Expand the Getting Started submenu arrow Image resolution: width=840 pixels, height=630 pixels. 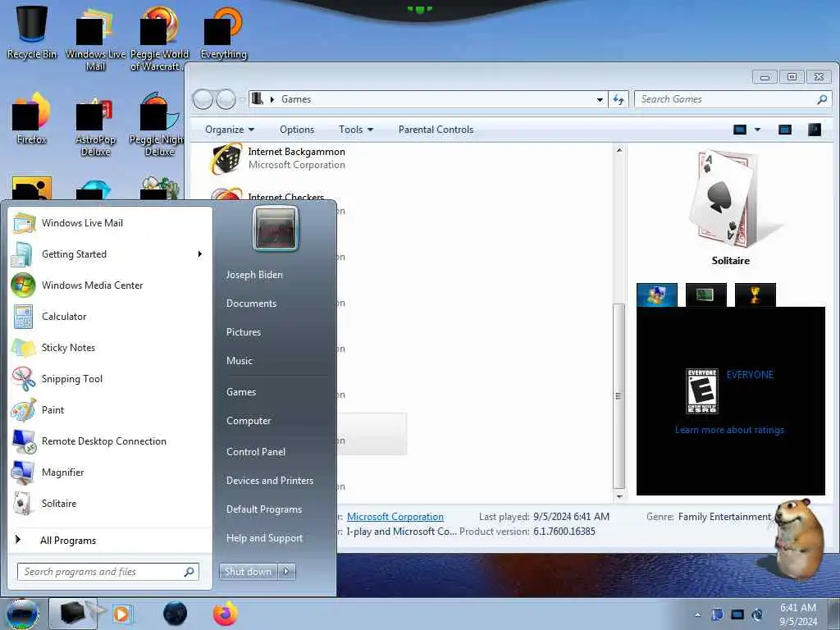[200, 254]
